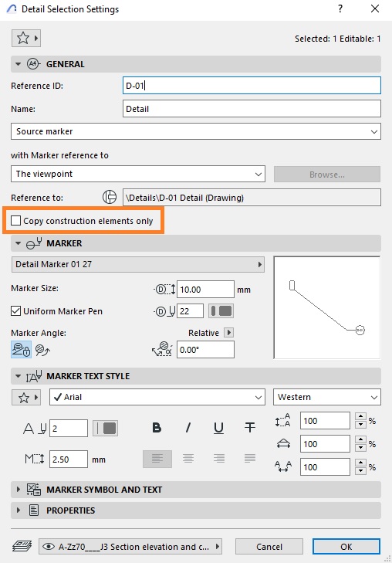Click the Uniform Marker Pen number icon
This screenshot has height=563, width=392.
pyautogui.click(x=164, y=311)
